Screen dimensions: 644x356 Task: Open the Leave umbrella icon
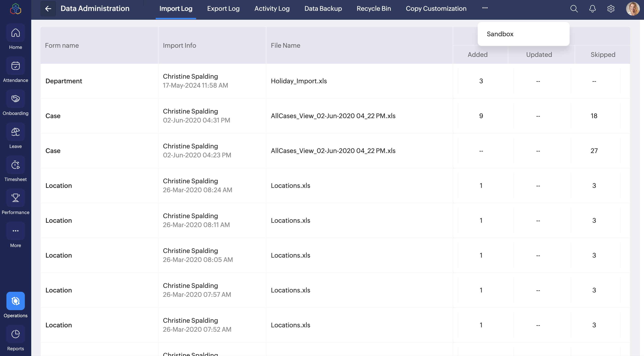click(x=15, y=132)
